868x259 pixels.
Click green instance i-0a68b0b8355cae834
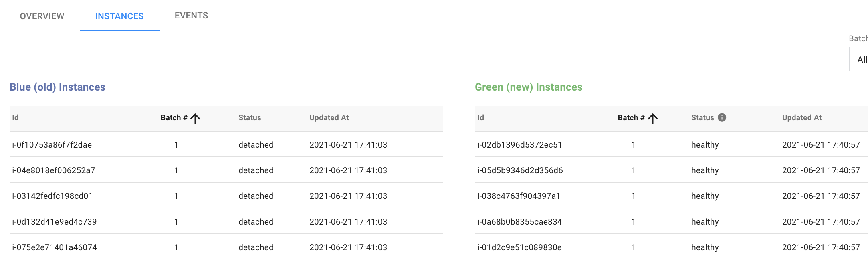(x=520, y=222)
